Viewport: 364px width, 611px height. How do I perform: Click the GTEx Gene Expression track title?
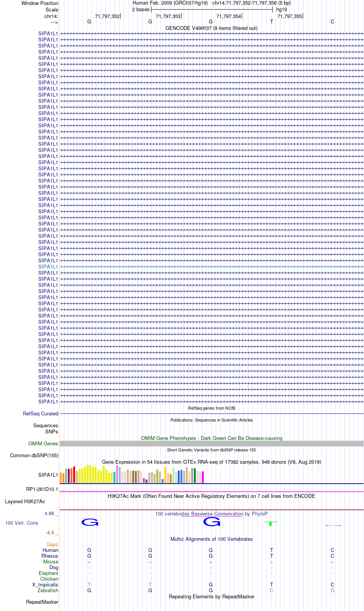[212, 462]
